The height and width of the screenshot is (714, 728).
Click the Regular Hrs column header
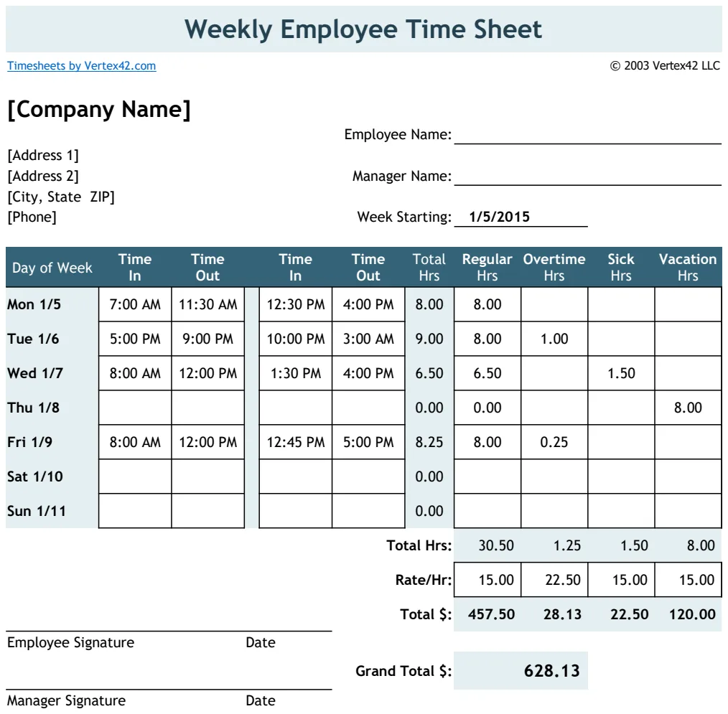tap(487, 267)
